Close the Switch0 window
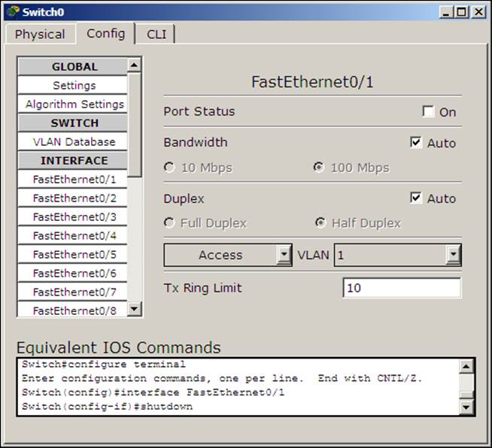492x448 pixels. tap(478, 12)
